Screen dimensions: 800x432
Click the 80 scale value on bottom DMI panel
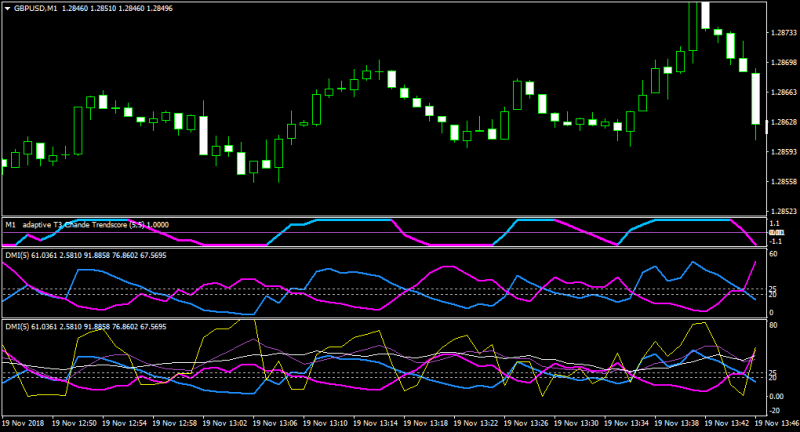point(773,325)
